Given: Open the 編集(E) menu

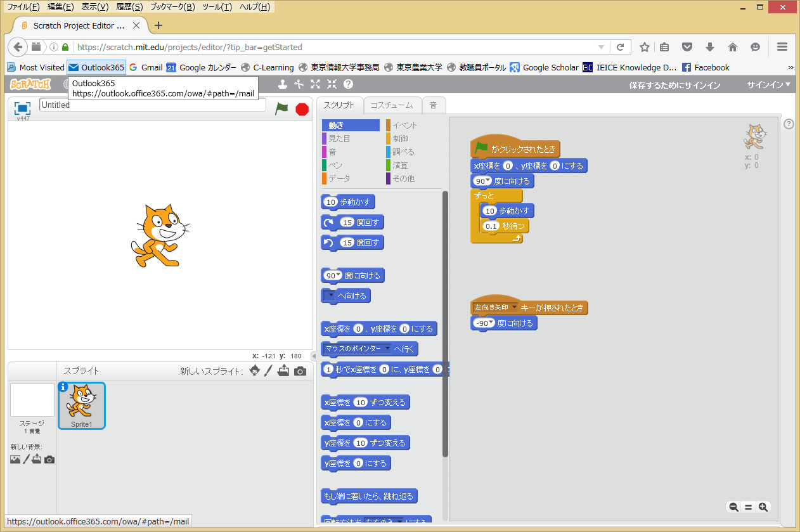Looking at the screenshot, I should [x=61, y=7].
